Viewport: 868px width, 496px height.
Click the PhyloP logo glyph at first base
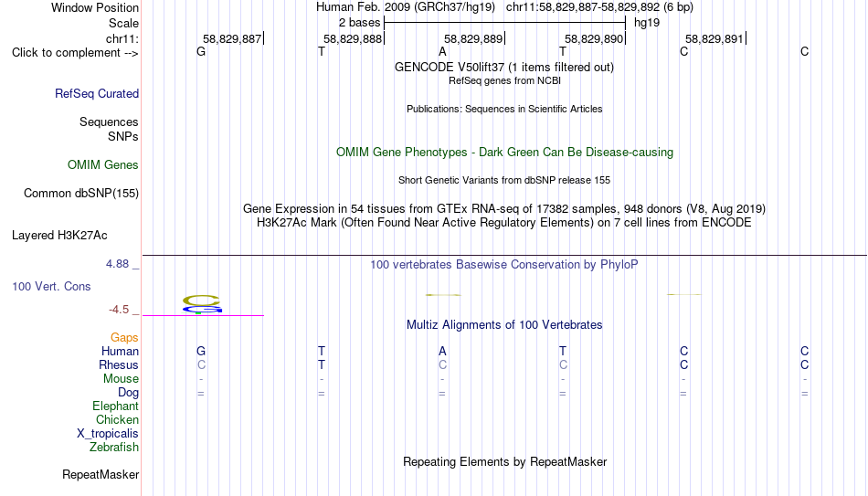(202, 304)
